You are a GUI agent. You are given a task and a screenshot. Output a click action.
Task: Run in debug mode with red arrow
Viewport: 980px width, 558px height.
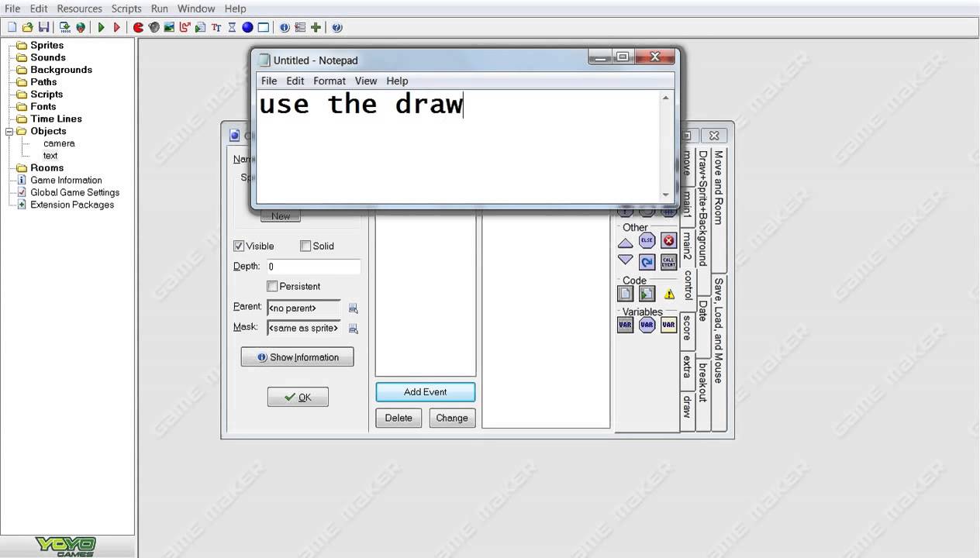117,27
